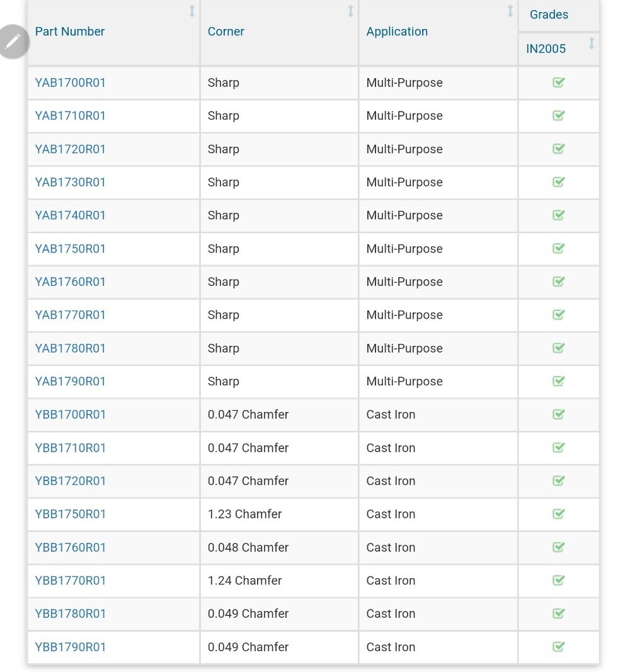This screenshot has width=630, height=672.
Task: Click the Grades column header
Action: tap(549, 14)
